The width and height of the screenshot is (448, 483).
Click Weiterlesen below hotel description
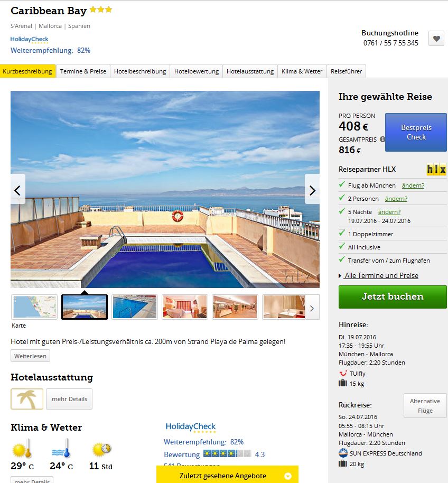(x=30, y=356)
